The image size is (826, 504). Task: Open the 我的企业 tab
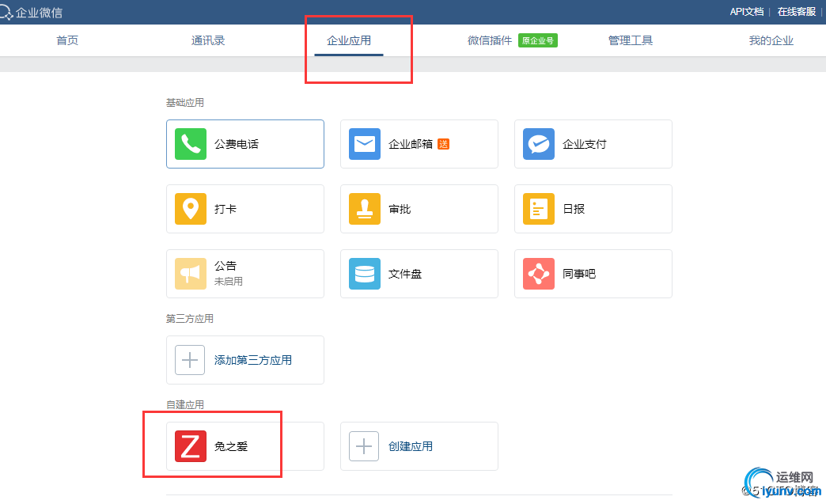pos(771,40)
